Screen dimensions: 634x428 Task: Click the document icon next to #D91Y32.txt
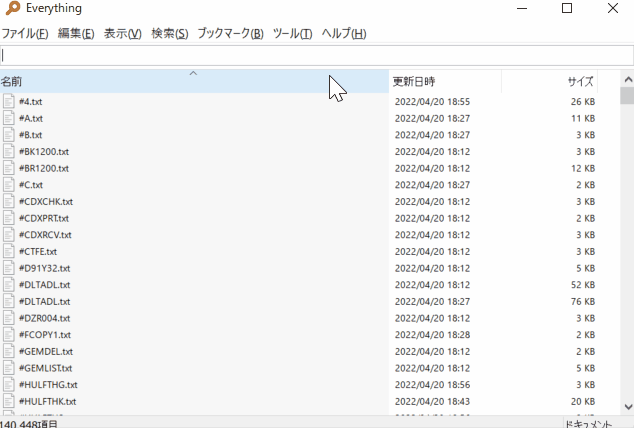[x=8, y=268]
